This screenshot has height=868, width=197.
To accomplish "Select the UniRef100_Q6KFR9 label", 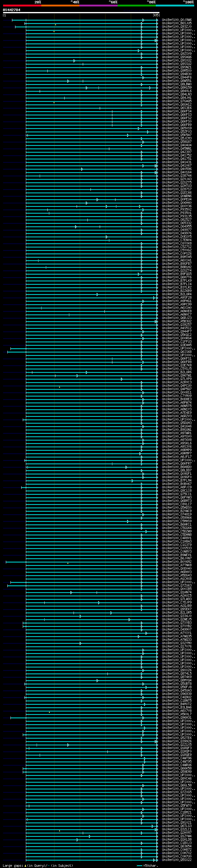I will pyautogui.click(x=177, y=125).
